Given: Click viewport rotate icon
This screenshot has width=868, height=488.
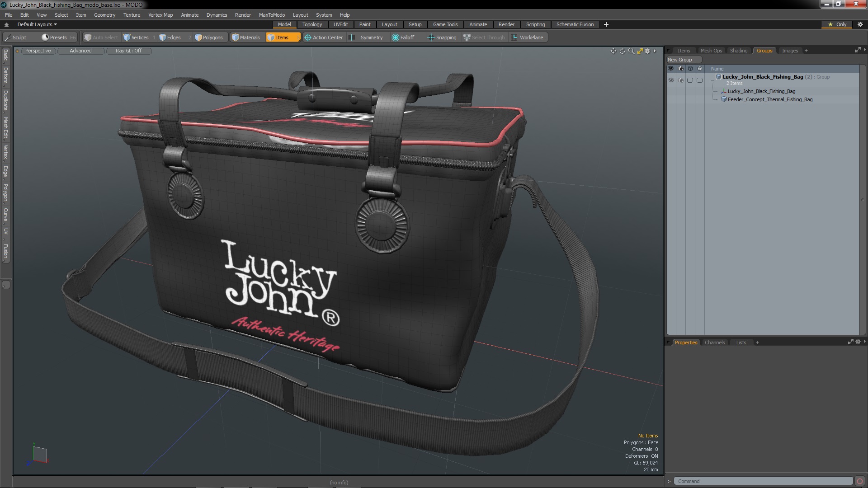Looking at the screenshot, I should click(x=622, y=51).
